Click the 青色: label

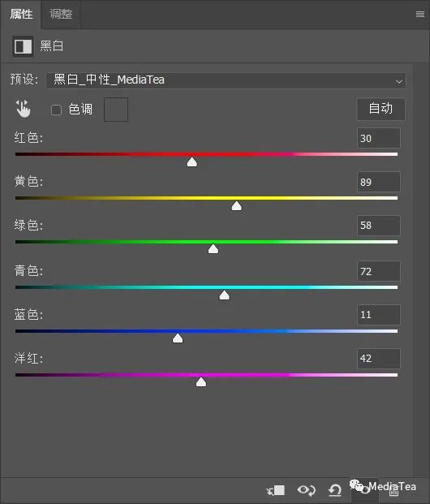28,270
